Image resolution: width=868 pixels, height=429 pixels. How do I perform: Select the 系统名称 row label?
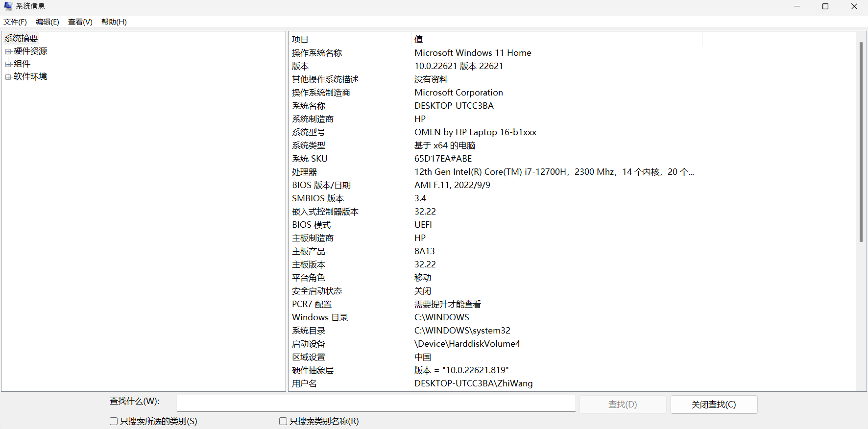click(309, 106)
